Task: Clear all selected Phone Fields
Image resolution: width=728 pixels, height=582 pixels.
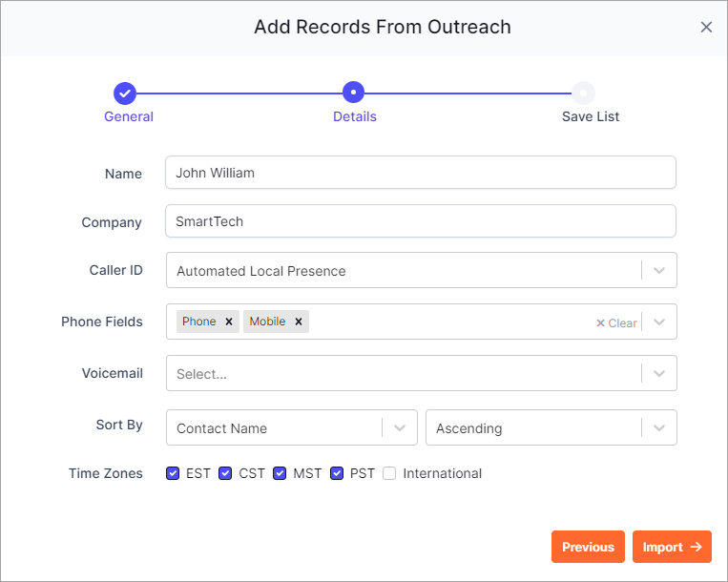Action: point(616,323)
